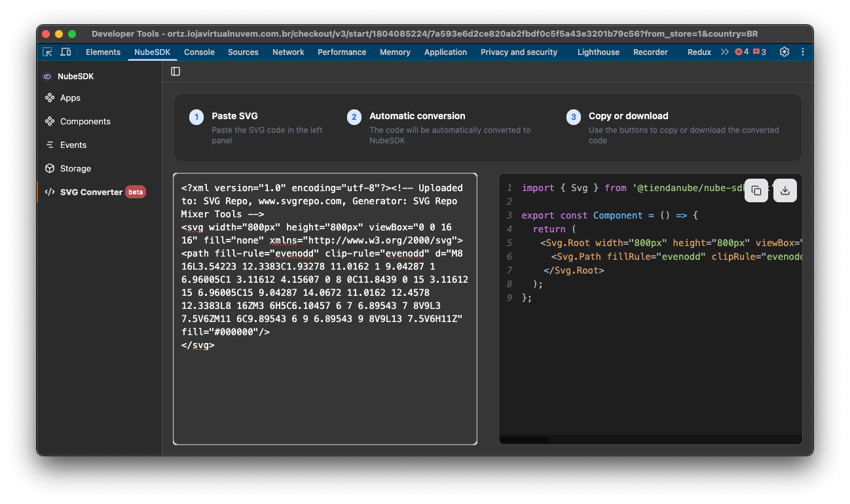
Task: Open the Apps section in the sidebar
Action: point(69,98)
